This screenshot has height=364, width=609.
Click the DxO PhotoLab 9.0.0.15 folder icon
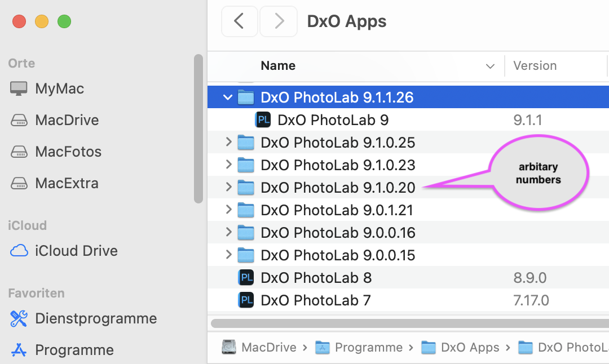coord(246,255)
